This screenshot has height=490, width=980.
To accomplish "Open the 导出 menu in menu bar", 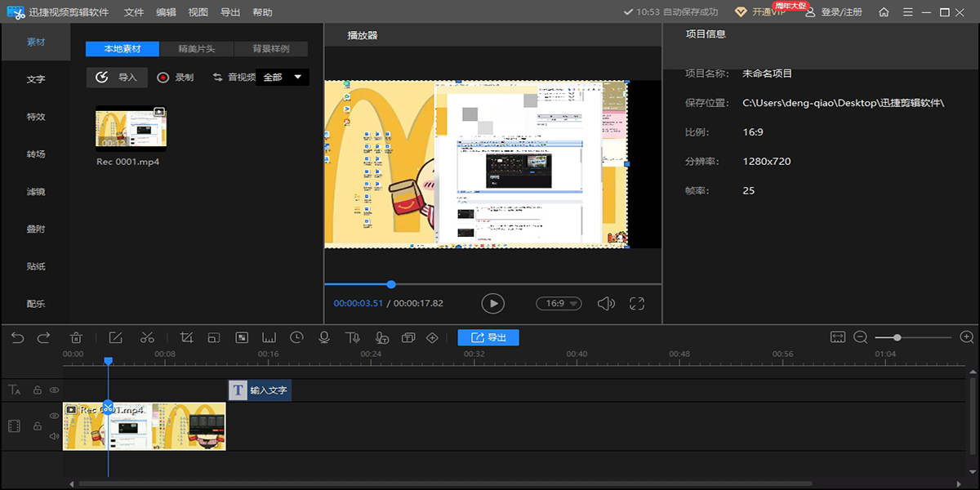I will (230, 12).
